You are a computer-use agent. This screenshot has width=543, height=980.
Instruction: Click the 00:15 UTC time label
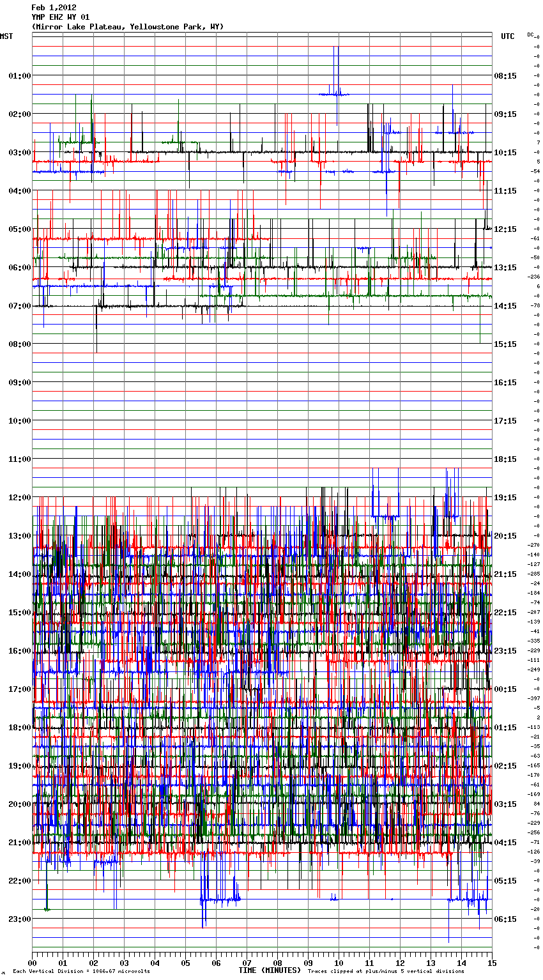pyautogui.click(x=505, y=689)
